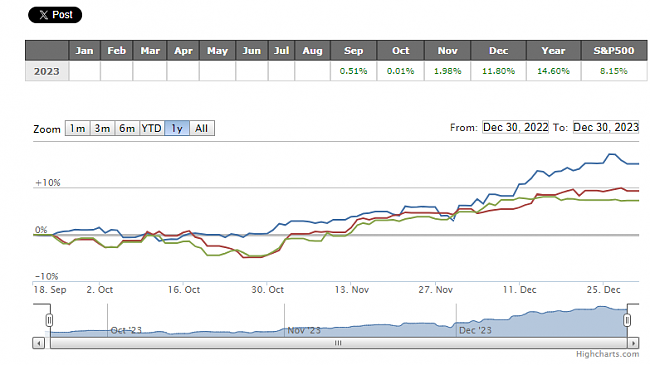Click the left navigator range handle
This screenshot has height=365, width=650.
point(49,320)
